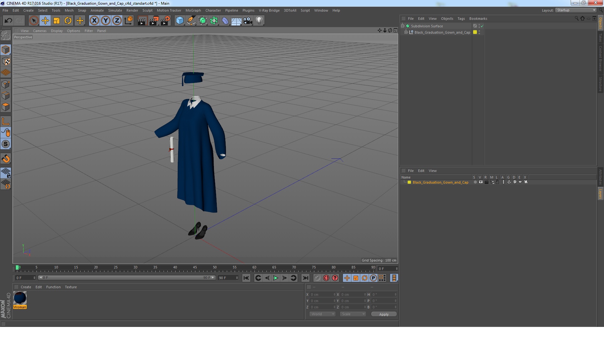The image size is (604, 364).
Task: Select Polygons mode in left palette
Action: 6,107
